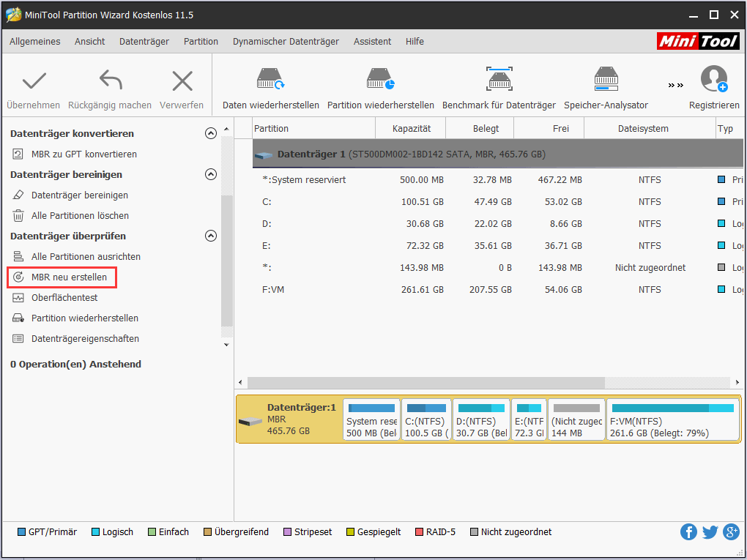The width and height of the screenshot is (747, 560).
Task: Choose Alle Partitionen löschen
Action: [x=80, y=215]
